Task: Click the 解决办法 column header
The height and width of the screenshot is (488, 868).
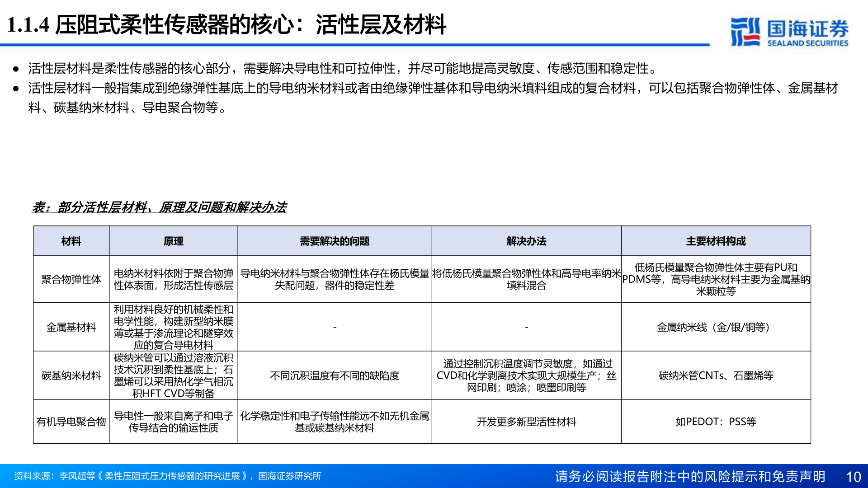Action: pos(526,241)
